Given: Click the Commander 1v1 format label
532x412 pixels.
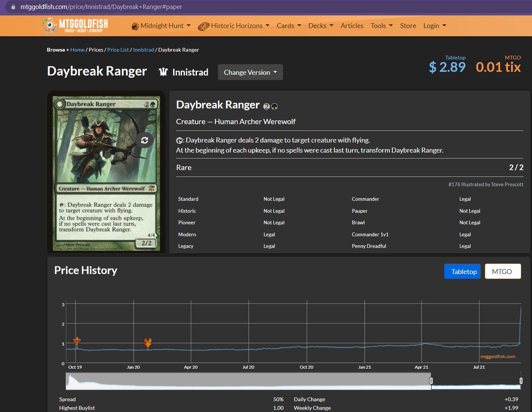Looking at the screenshot, I should 370,234.
